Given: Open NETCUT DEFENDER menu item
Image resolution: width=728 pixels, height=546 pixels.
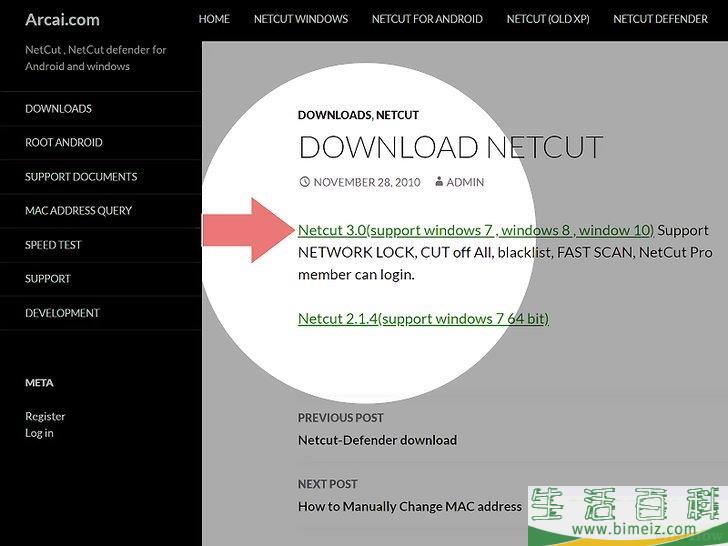Looking at the screenshot, I should pos(661,19).
